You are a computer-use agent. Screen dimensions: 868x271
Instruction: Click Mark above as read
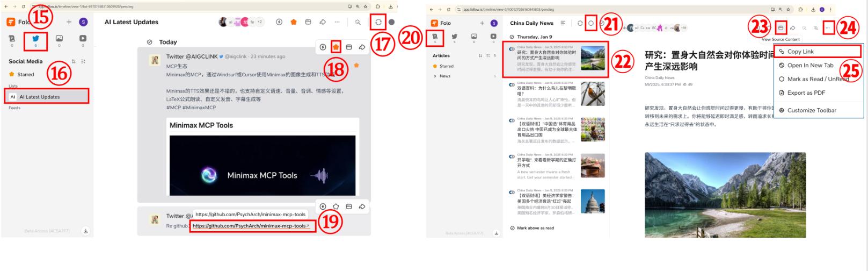coord(535,228)
